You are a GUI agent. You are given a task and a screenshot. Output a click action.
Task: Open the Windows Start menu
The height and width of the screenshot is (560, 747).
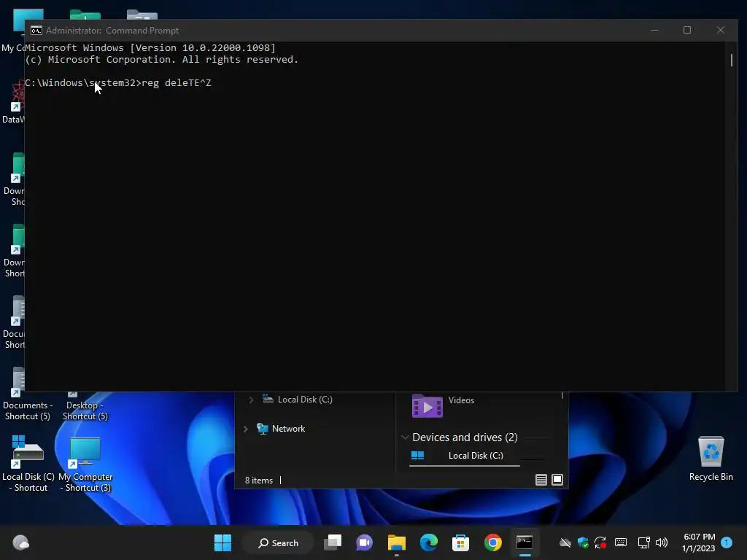click(x=222, y=542)
